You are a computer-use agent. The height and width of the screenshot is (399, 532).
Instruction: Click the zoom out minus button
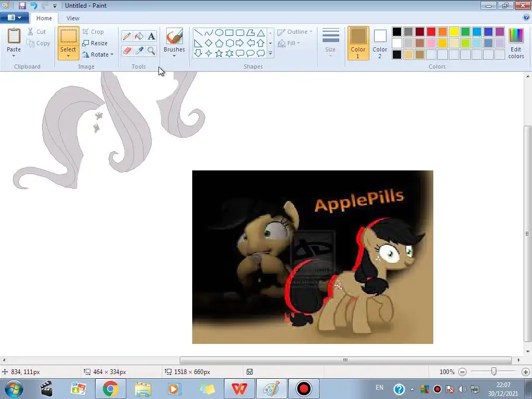[462, 372]
